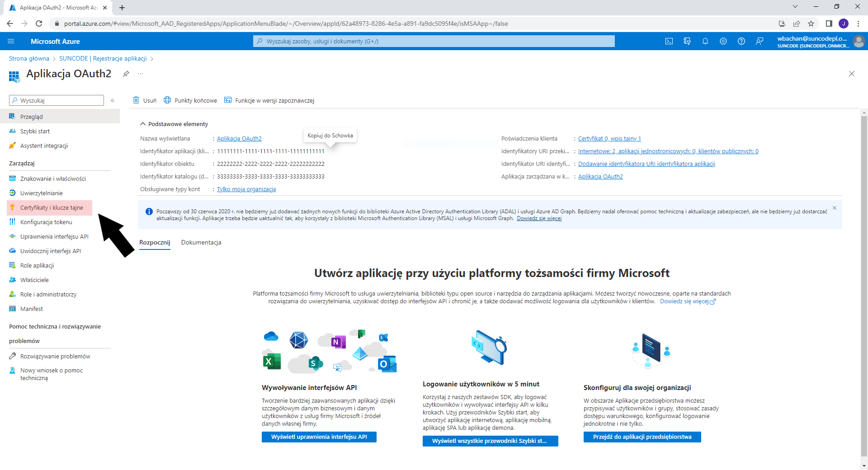868x470 pixels.
Task: Select Przegląd in sidebar
Action: (60, 117)
